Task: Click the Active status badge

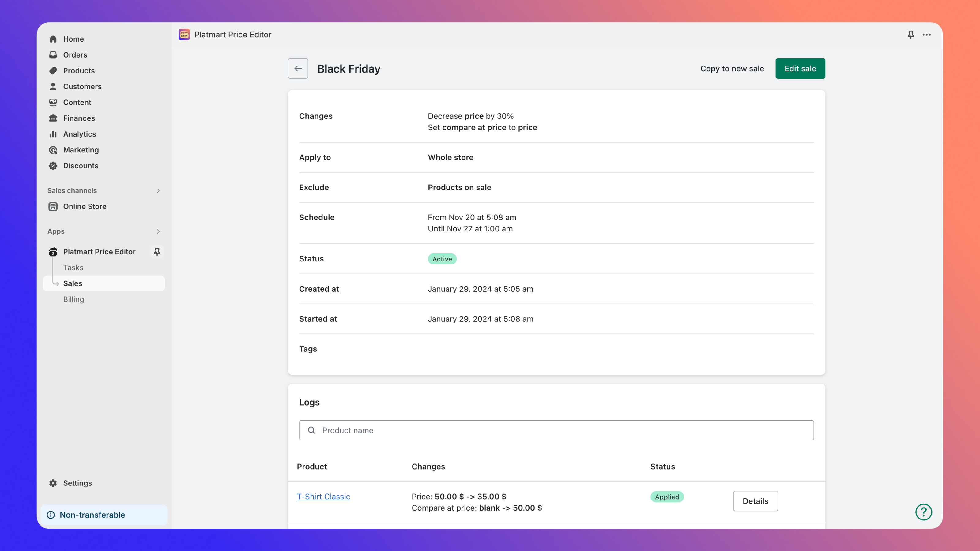Action: [x=442, y=259]
